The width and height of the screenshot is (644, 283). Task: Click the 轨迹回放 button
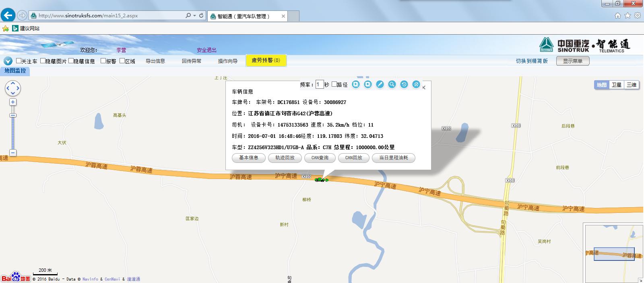[285, 158]
